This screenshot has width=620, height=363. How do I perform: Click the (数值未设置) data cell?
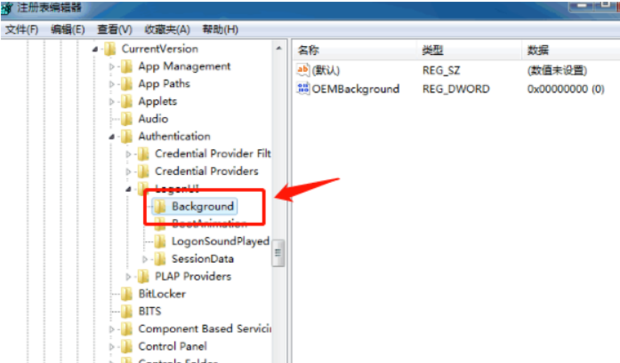click(x=557, y=70)
